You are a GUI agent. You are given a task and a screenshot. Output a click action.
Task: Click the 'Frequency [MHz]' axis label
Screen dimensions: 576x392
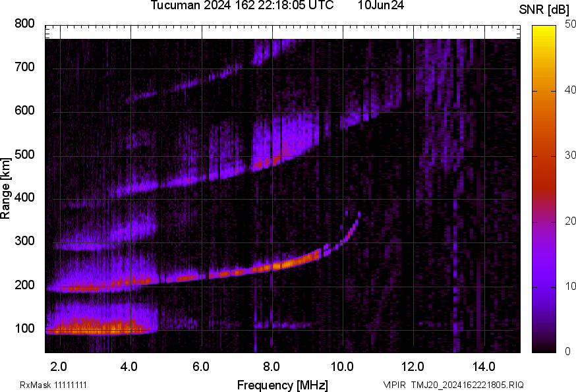point(283,385)
